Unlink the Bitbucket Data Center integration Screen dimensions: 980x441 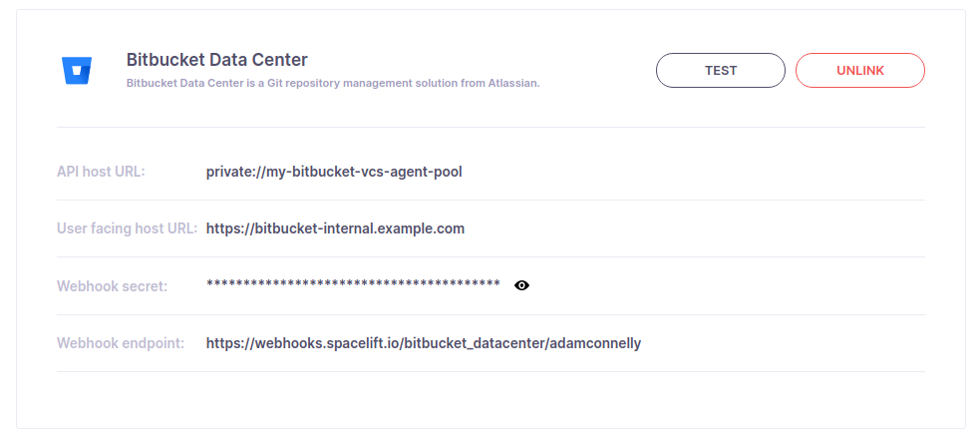pos(859,71)
